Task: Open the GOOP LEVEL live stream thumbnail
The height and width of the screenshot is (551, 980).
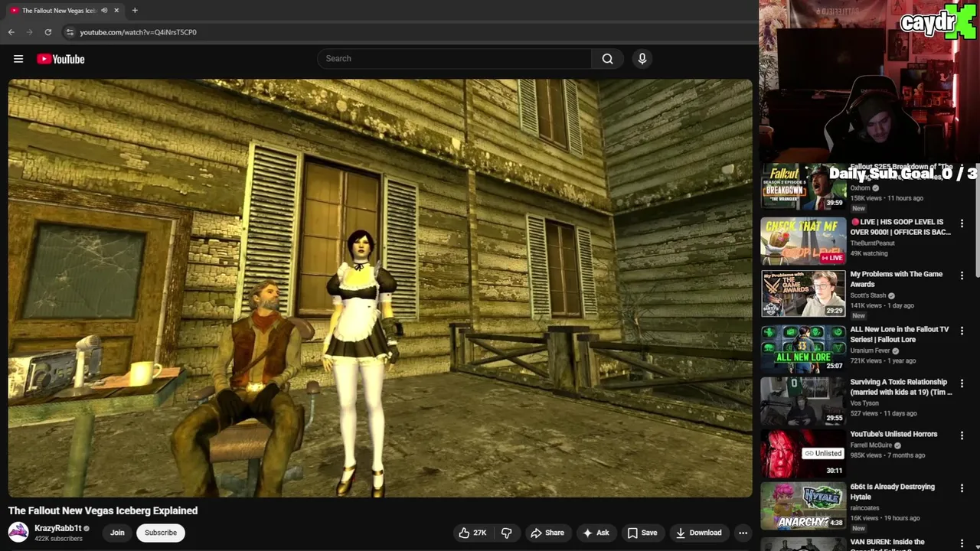Action: tap(803, 241)
